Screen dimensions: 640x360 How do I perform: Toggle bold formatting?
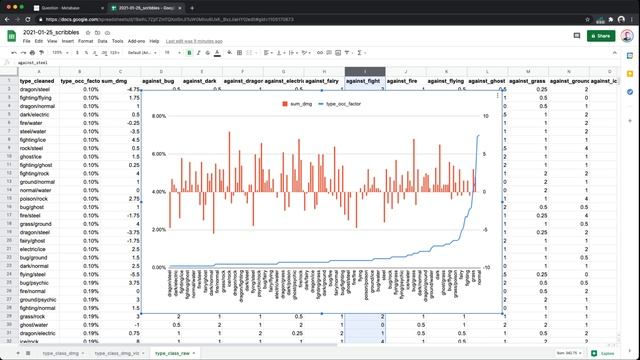[189, 53]
